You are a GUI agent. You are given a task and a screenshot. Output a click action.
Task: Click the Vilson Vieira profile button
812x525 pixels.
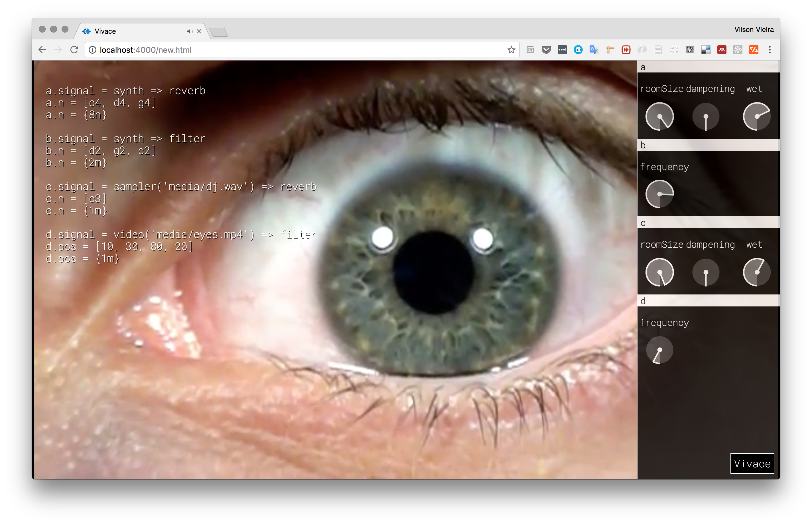coord(754,30)
